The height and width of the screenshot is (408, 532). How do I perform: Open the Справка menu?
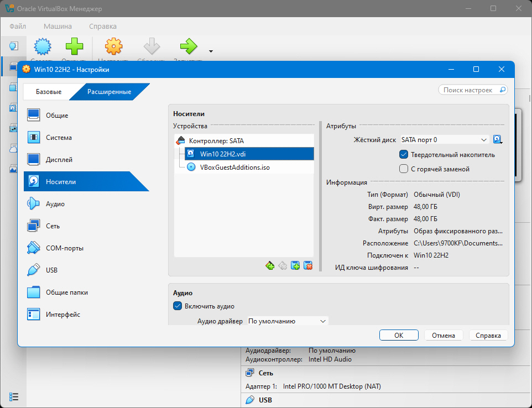click(x=103, y=26)
